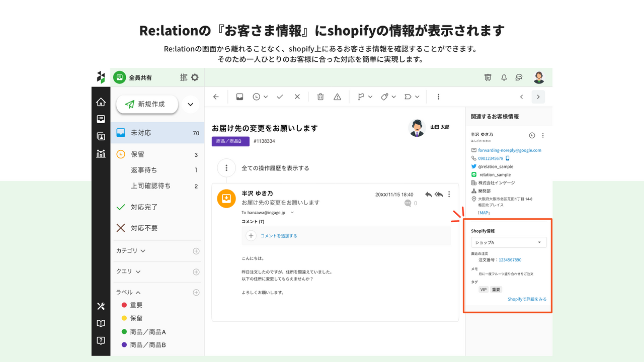644x362 pixels.
Task: Reply using the single reply arrow
Action: pos(428,195)
